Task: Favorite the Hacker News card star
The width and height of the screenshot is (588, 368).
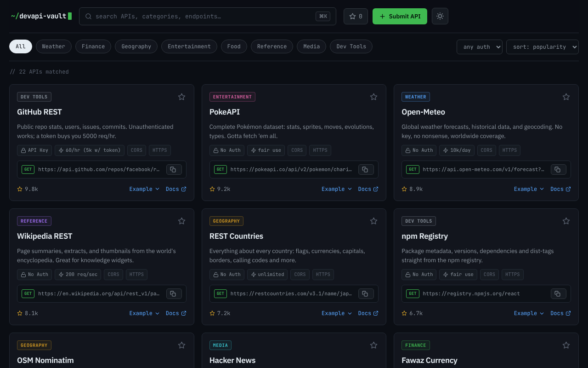Action: (x=373, y=345)
